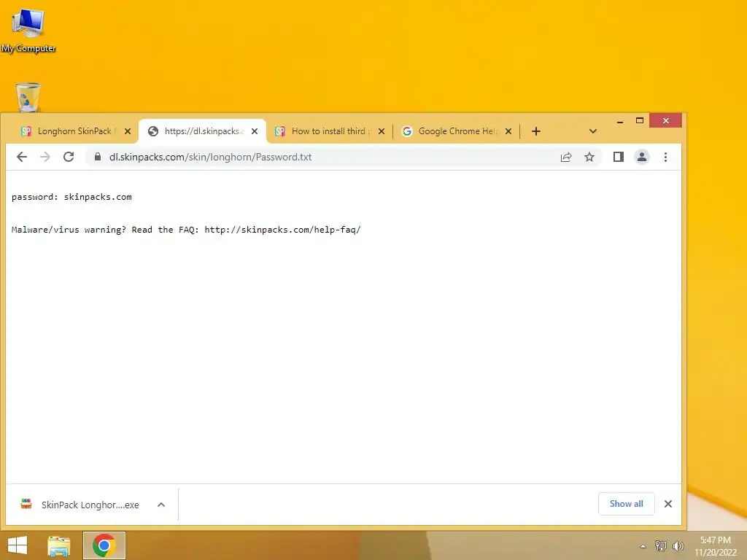The height and width of the screenshot is (560, 747).
Task: Show hidden system tray icons
Action: click(x=643, y=546)
